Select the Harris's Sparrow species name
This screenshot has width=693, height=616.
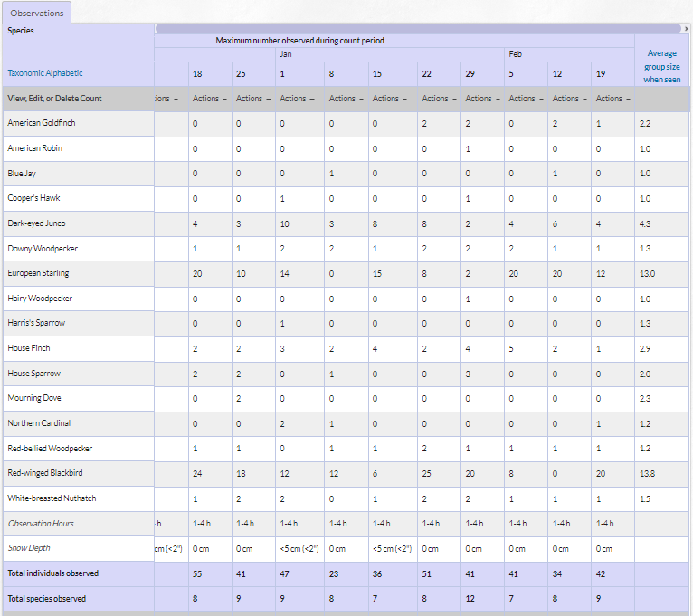36,323
